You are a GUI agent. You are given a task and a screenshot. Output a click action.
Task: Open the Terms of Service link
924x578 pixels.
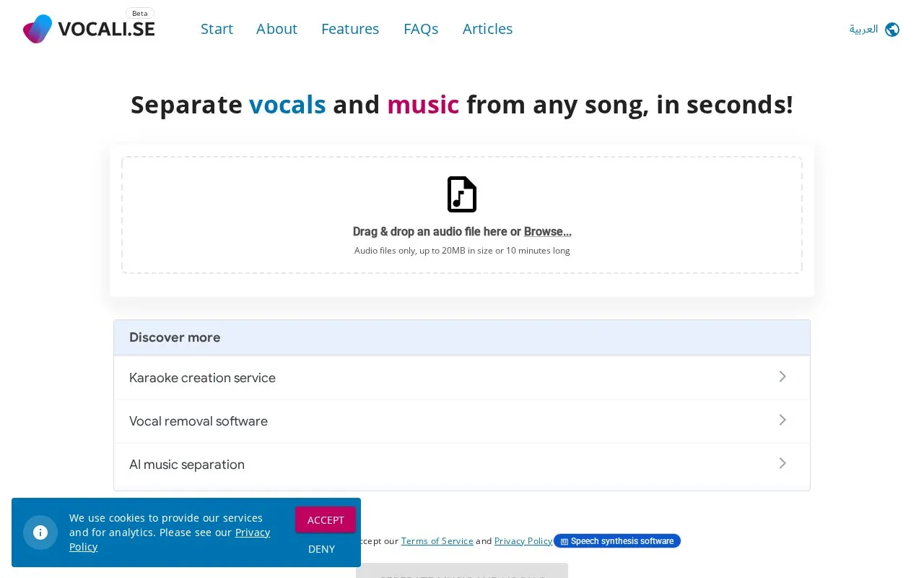437,541
